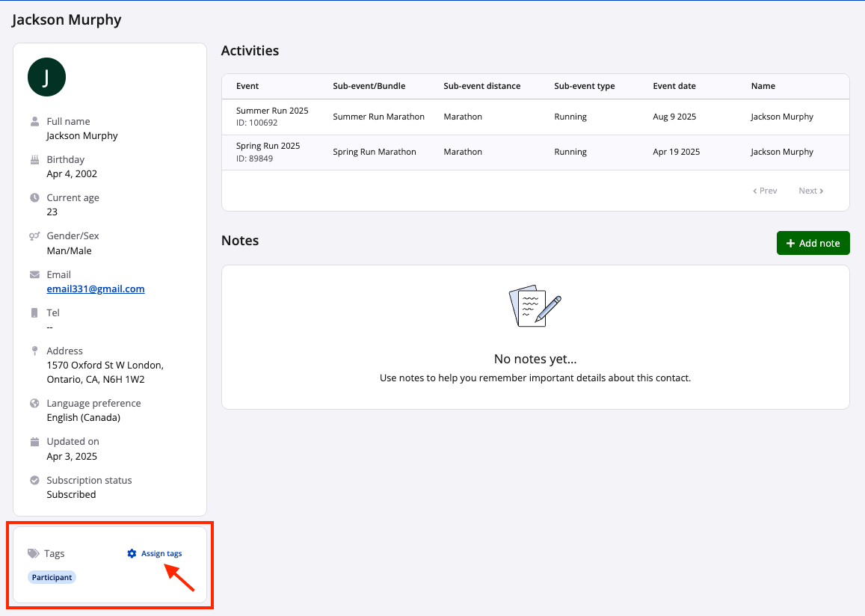Click the Sub-event type column header

point(584,86)
